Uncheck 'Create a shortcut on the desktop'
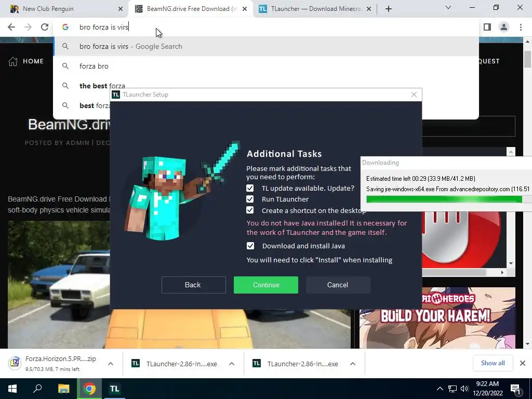Screen dimensions: 532x399 click(x=250, y=210)
